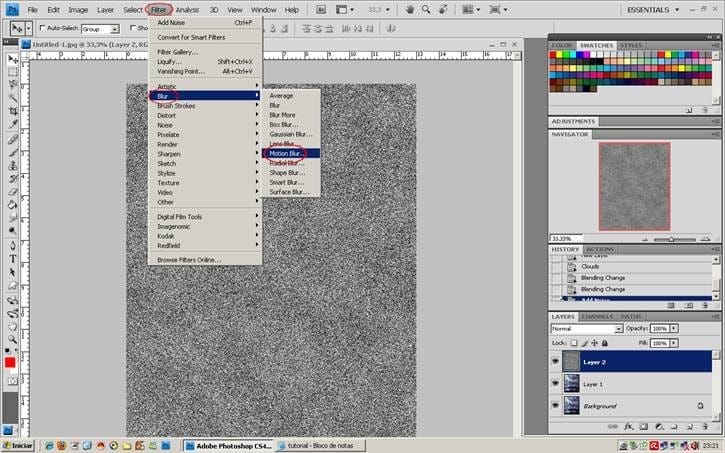Toggle Background layer visibility eye
This screenshot has height=453, width=725.
coord(555,405)
